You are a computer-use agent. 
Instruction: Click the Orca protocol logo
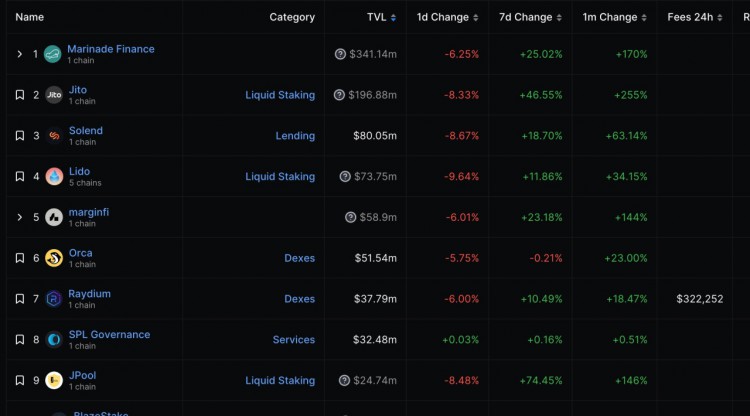pos(54,258)
